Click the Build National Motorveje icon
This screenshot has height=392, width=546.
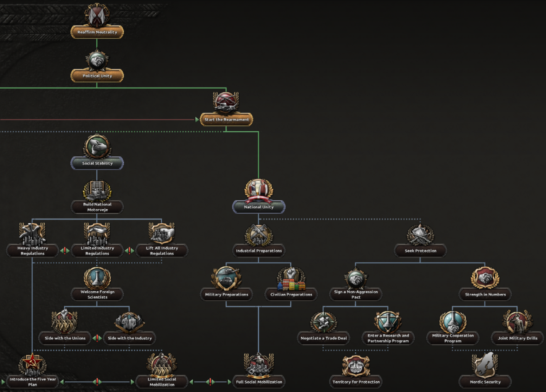(97, 191)
